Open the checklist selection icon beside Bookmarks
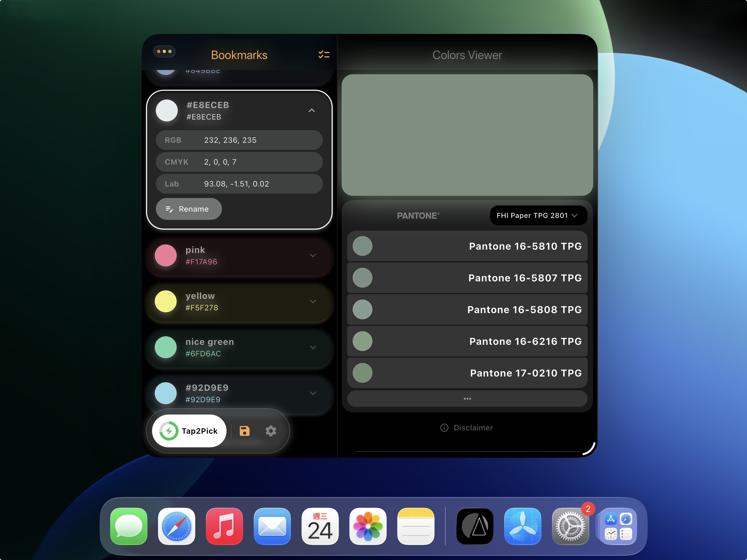 324,55
